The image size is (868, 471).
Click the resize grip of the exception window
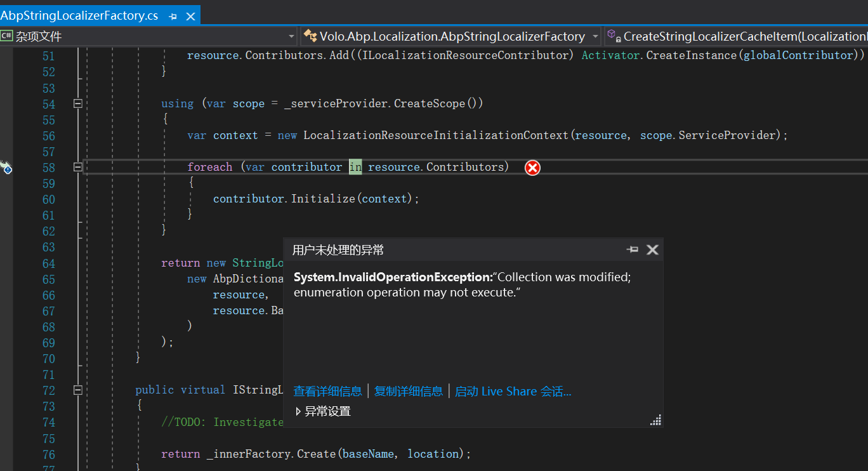tap(655, 420)
